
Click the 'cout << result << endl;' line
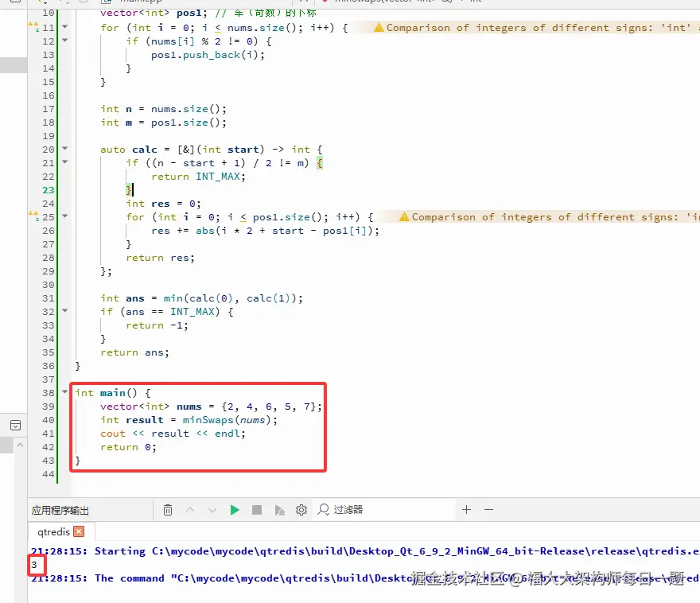pyautogui.click(x=173, y=434)
